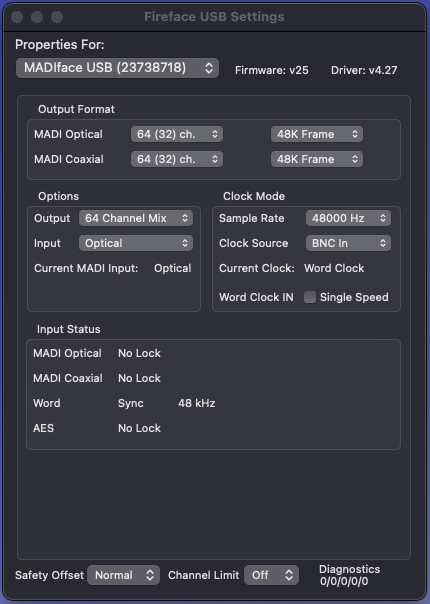
Task: Click MADI Optical No Lock status
Action: [139, 353]
